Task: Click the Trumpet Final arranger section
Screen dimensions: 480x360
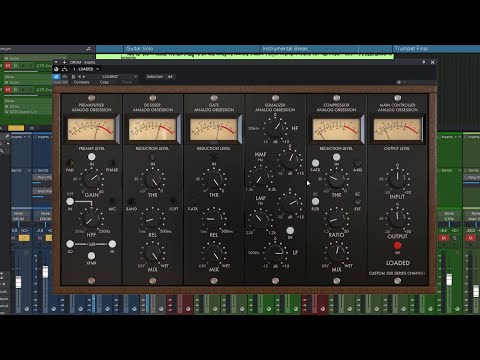Action: (x=436, y=49)
